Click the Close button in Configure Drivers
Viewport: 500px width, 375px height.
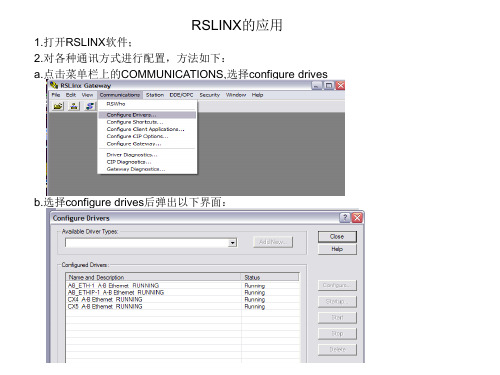point(337,237)
